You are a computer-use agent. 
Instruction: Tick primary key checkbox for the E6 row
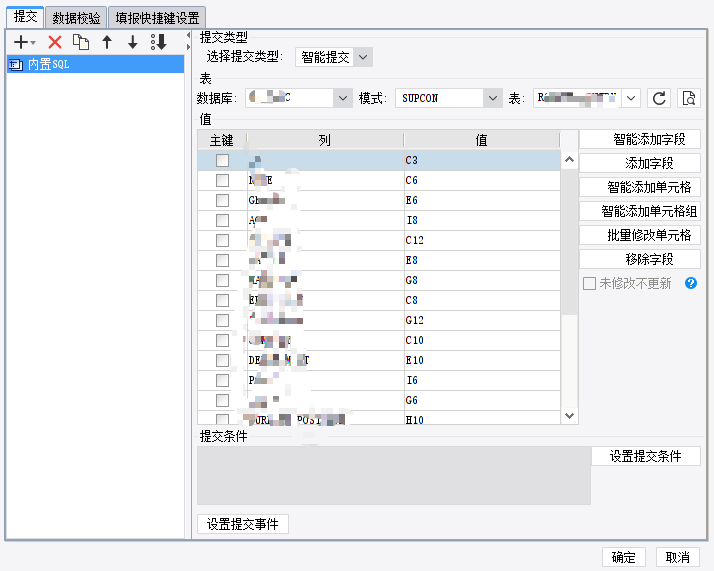coord(222,200)
